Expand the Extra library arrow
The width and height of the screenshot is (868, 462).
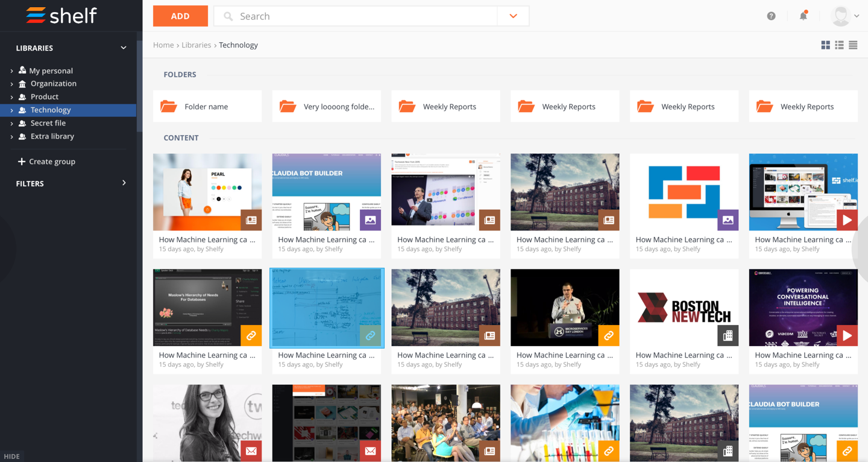[x=11, y=136]
